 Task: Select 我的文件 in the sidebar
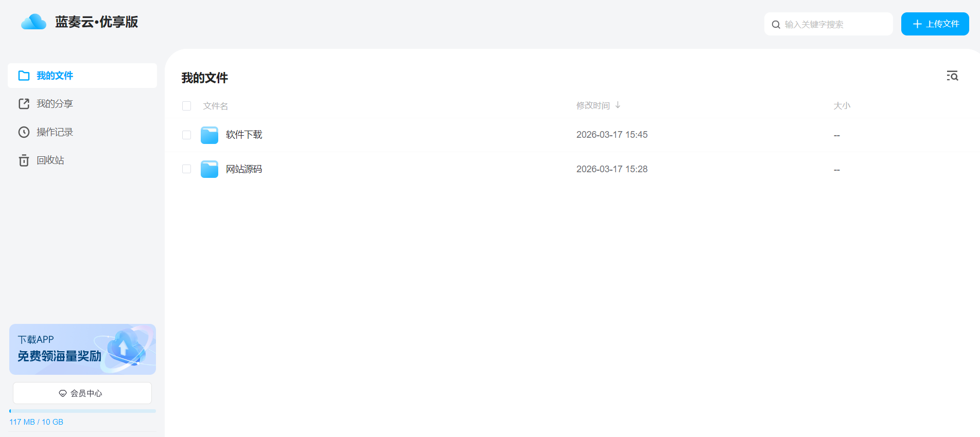coord(82,76)
